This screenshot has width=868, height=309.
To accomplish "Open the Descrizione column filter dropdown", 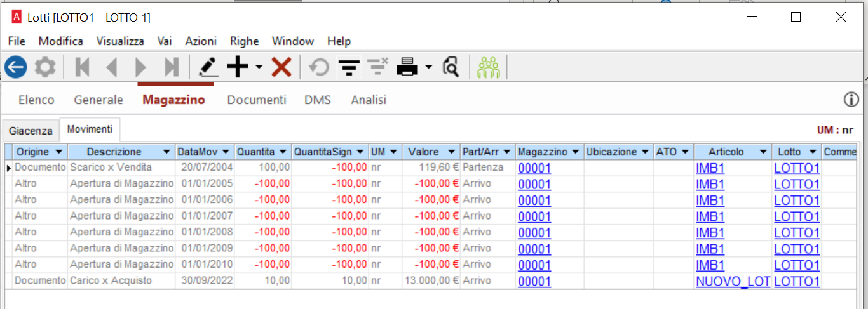I will click(x=166, y=152).
